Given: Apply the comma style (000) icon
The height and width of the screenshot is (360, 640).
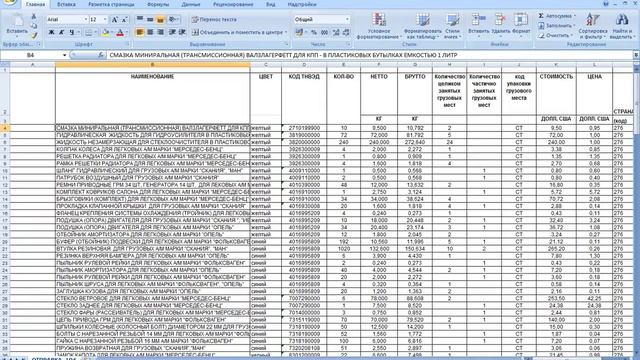Looking at the screenshot, I should (x=324, y=32).
